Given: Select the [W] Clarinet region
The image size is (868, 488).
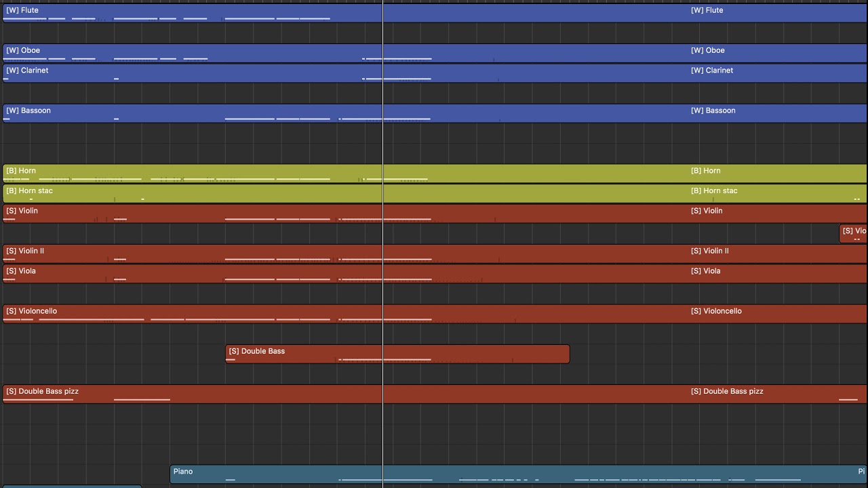Looking at the screenshot, I should (435, 73).
